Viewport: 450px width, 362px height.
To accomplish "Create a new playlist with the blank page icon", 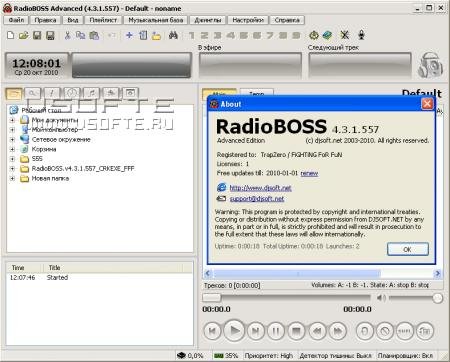I will point(11,35).
